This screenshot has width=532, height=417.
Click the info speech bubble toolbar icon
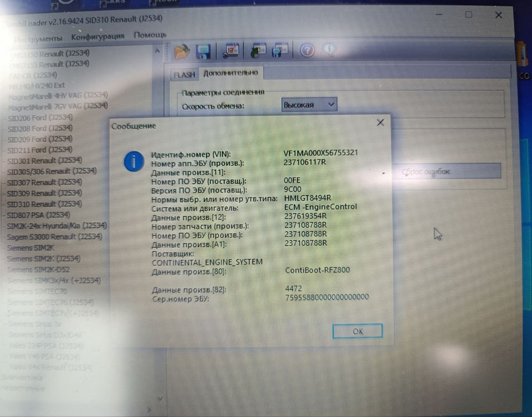tap(329, 50)
